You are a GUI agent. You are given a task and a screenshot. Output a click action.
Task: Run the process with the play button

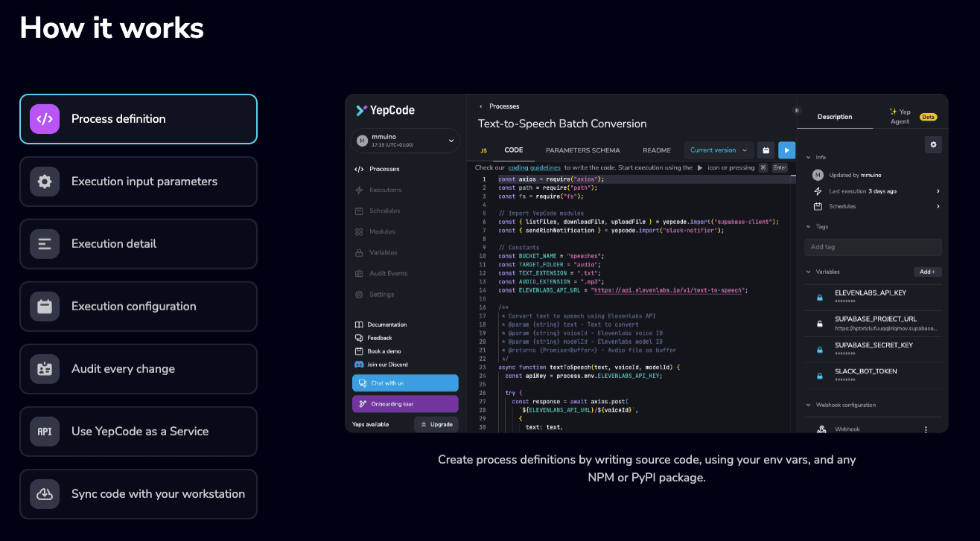(x=786, y=150)
